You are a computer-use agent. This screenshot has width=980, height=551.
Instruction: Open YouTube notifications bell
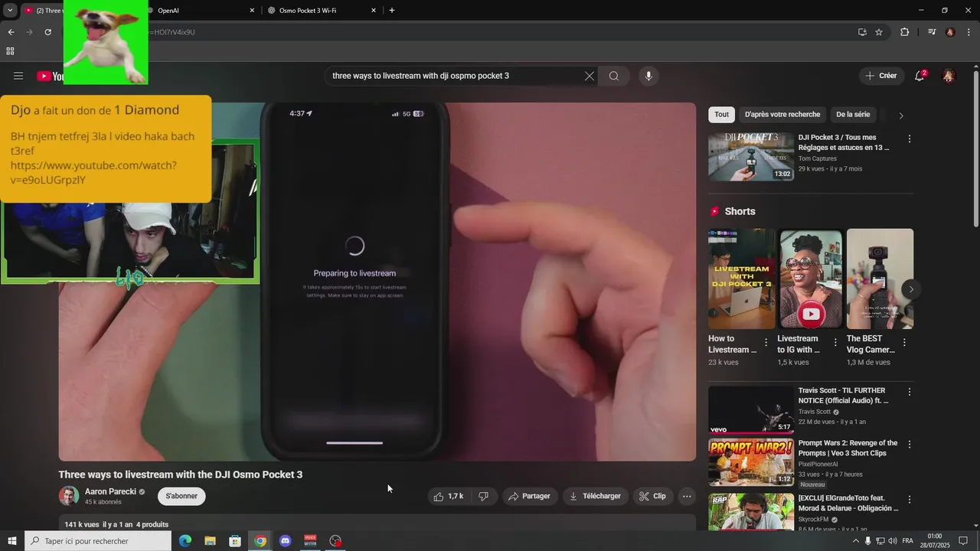(920, 76)
